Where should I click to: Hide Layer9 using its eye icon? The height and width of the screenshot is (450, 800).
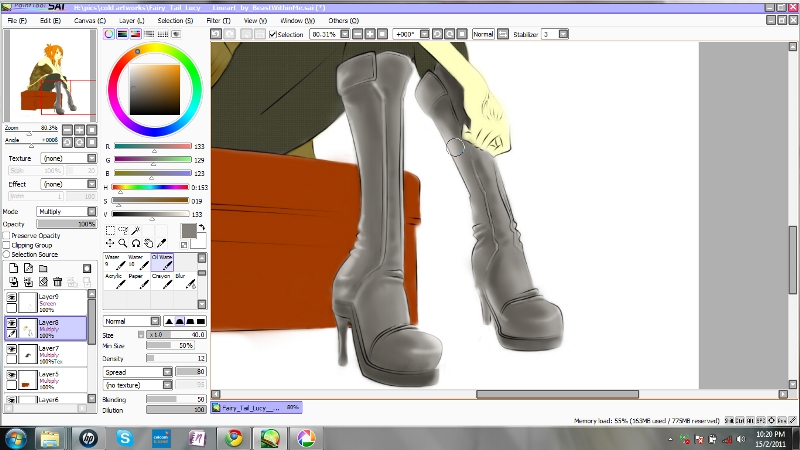point(11,297)
